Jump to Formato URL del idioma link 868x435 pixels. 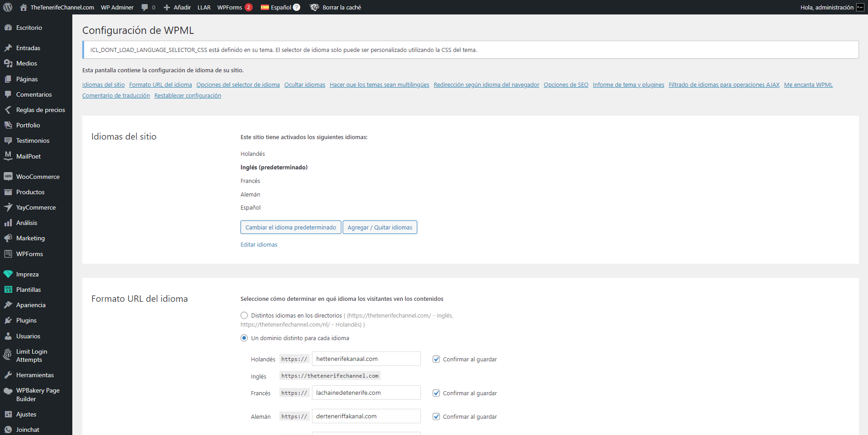click(160, 84)
